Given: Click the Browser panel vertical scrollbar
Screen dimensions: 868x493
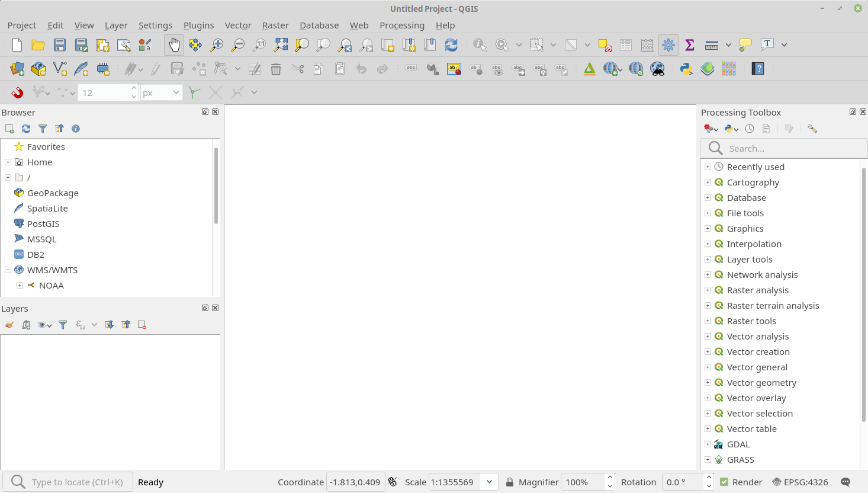Looking at the screenshot, I should click(216, 185).
